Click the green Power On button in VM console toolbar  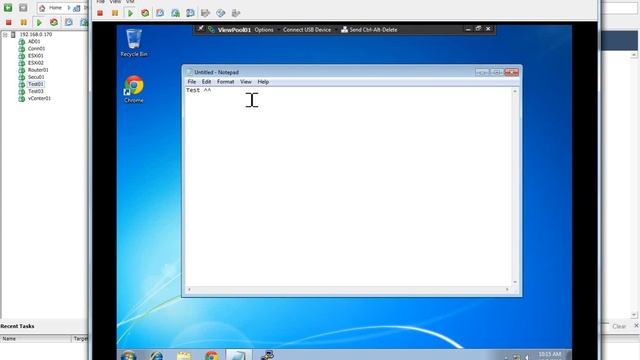(x=130, y=13)
